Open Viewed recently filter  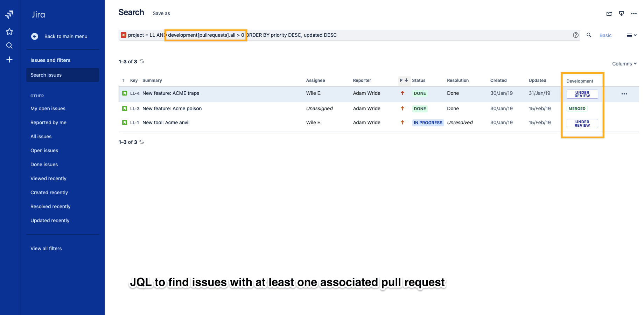coord(48,178)
